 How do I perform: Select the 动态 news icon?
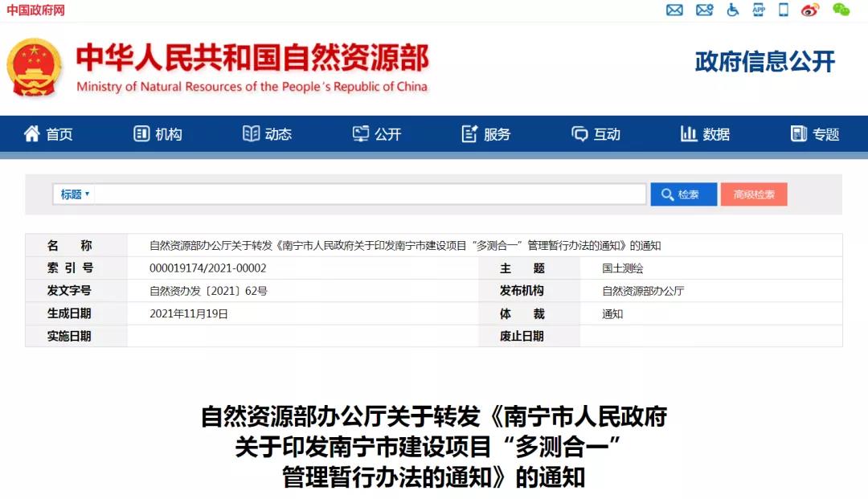point(252,134)
